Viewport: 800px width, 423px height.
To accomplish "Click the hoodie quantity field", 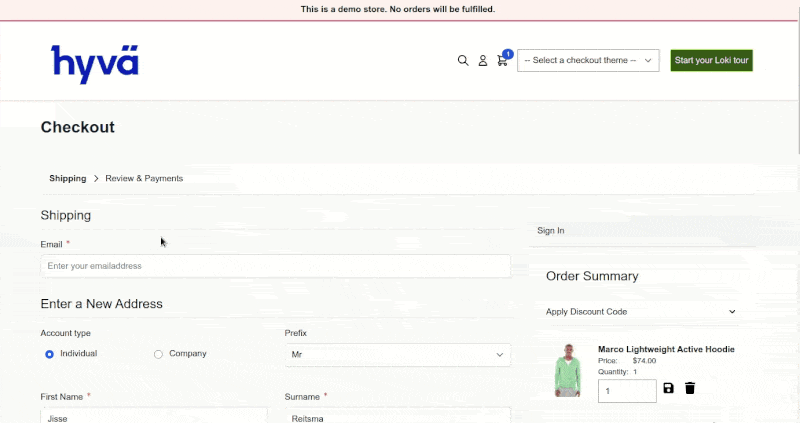I will 627,390.
